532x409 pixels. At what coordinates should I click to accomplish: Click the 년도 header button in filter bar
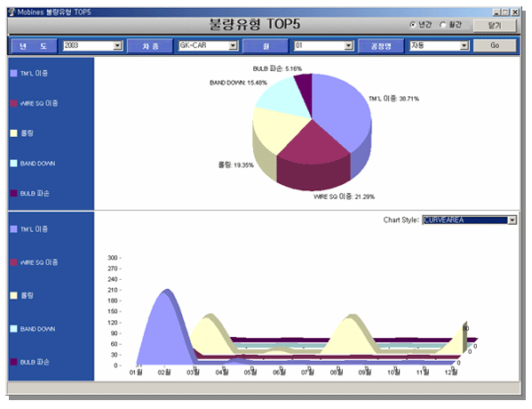[x=34, y=46]
